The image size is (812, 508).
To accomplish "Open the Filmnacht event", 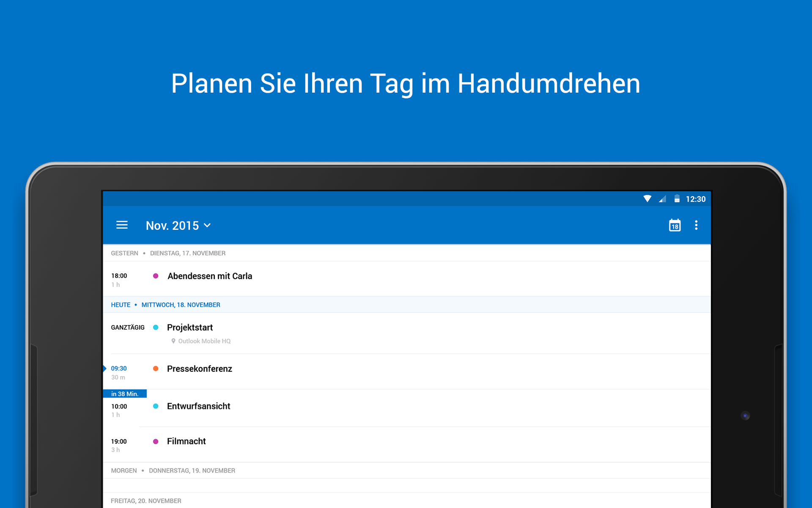I will coord(186,441).
